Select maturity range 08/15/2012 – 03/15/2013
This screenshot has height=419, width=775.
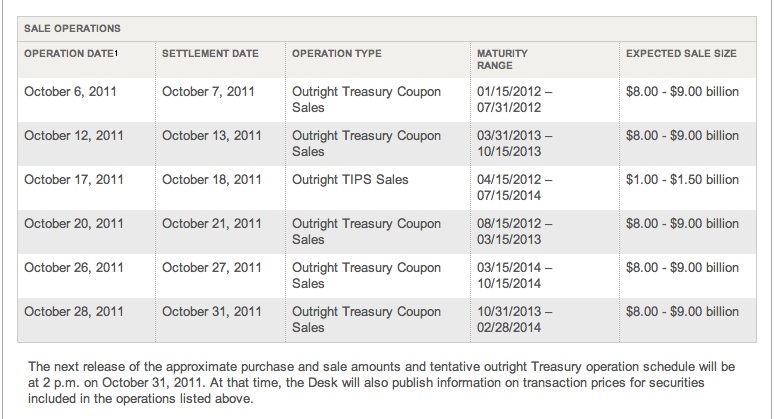[515, 232]
